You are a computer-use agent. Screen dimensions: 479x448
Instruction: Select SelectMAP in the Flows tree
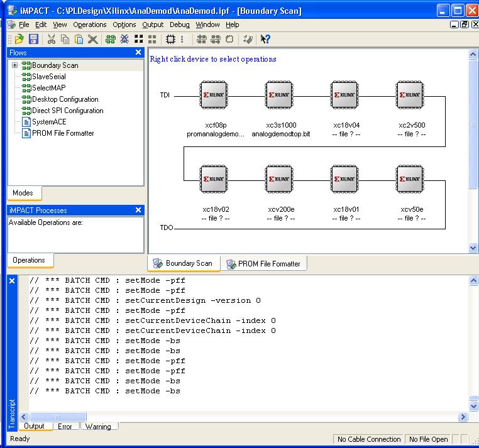[x=49, y=88]
